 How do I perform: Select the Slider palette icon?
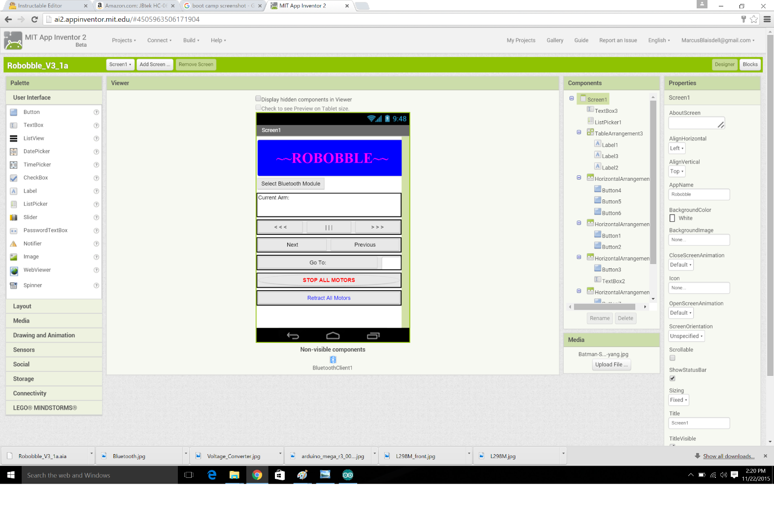(14, 217)
